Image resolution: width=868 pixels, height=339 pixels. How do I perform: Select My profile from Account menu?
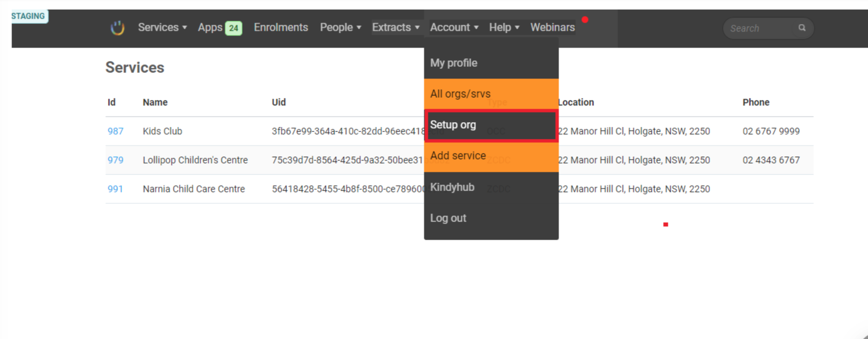click(x=491, y=63)
